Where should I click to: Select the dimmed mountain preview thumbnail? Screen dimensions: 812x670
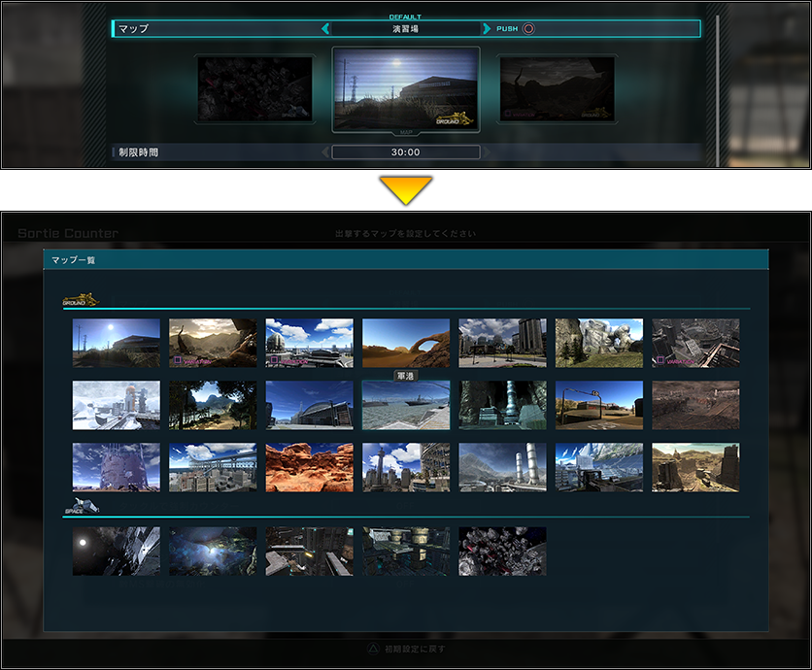pyautogui.click(x=558, y=89)
